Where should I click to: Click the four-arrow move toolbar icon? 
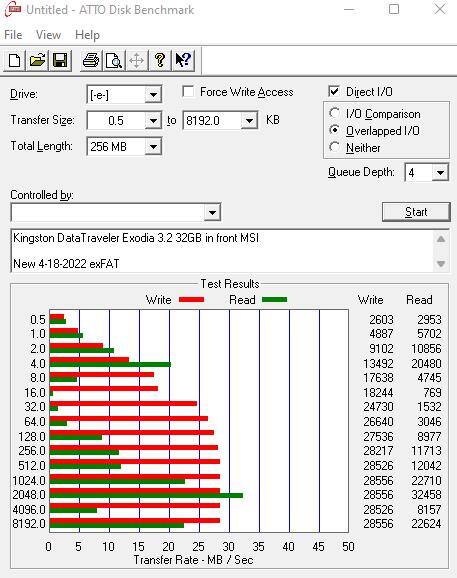pyautogui.click(x=137, y=60)
